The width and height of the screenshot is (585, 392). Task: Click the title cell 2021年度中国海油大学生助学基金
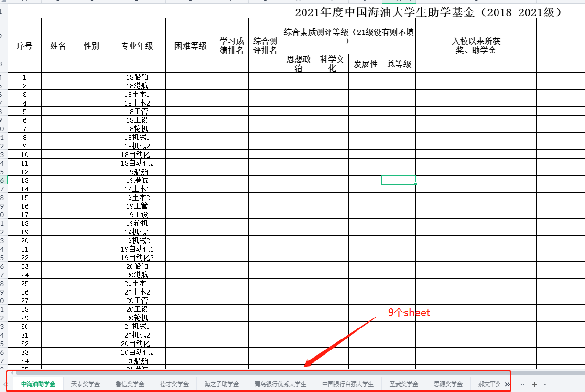point(428,12)
